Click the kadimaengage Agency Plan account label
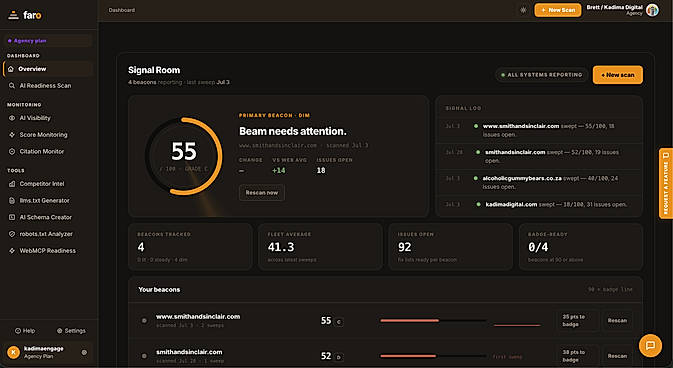The image size is (673, 368). [43, 352]
